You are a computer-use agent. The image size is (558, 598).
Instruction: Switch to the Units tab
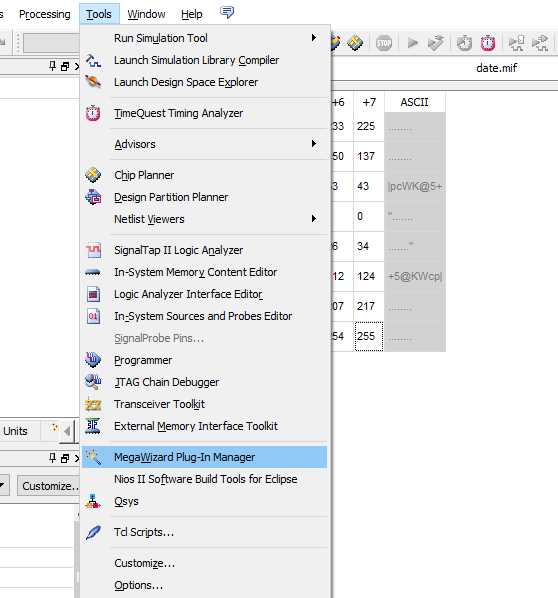tap(15, 431)
